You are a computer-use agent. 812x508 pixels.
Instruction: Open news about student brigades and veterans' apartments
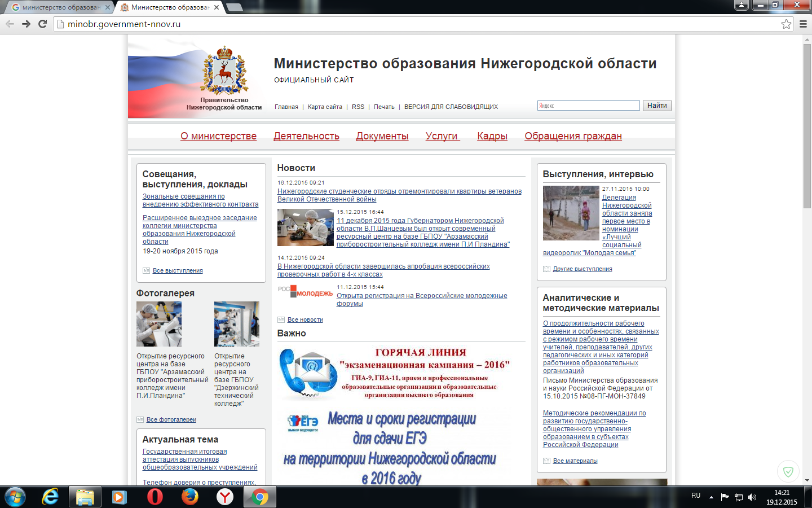click(x=399, y=195)
